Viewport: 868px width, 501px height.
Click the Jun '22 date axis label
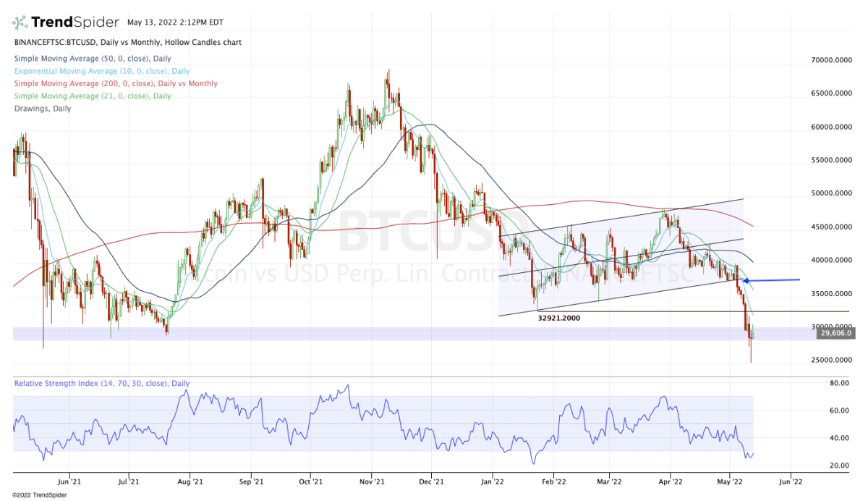pyautogui.click(x=791, y=480)
